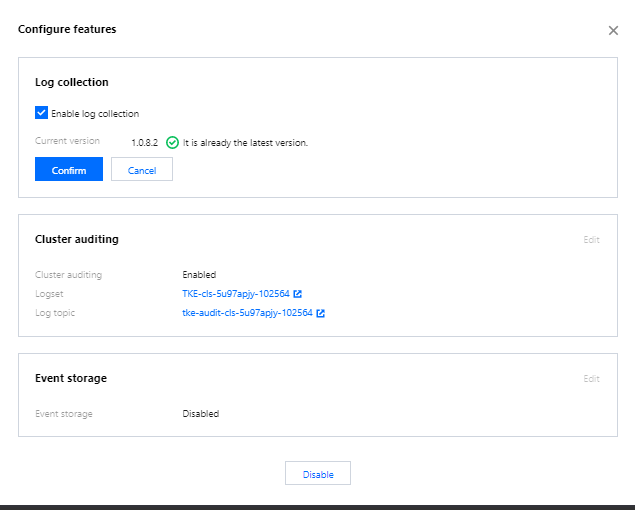Click the version number 1.0.8.2

(145, 143)
